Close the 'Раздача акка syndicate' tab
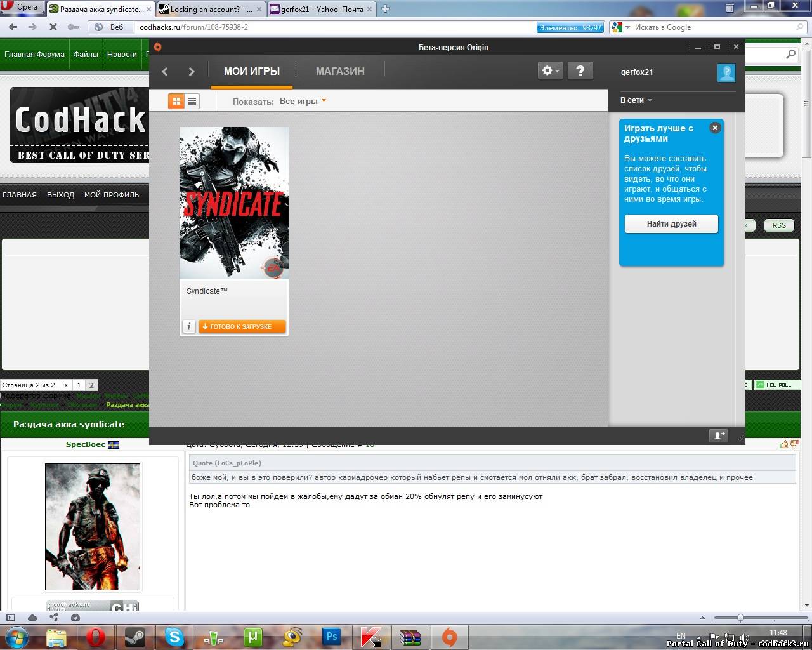 pyautogui.click(x=148, y=10)
